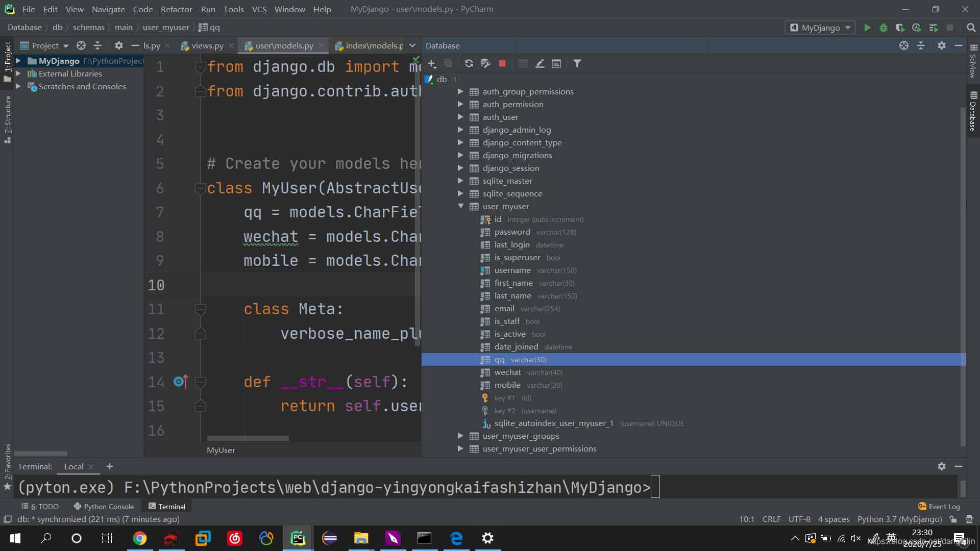Toggle fold on class Meta line
The width and height of the screenshot is (980, 551).
click(201, 309)
